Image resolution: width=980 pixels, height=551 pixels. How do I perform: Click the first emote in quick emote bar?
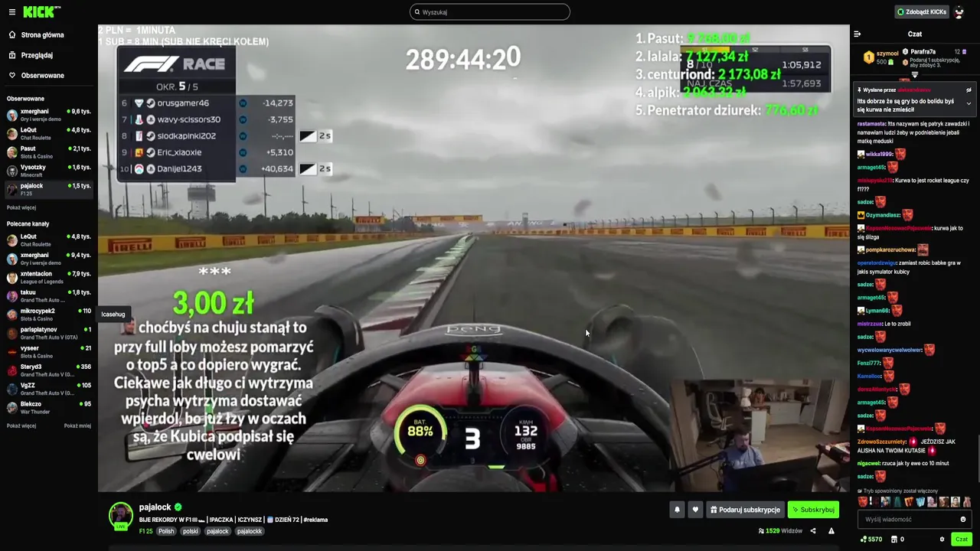pyautogui.click(x=863, y=502)
